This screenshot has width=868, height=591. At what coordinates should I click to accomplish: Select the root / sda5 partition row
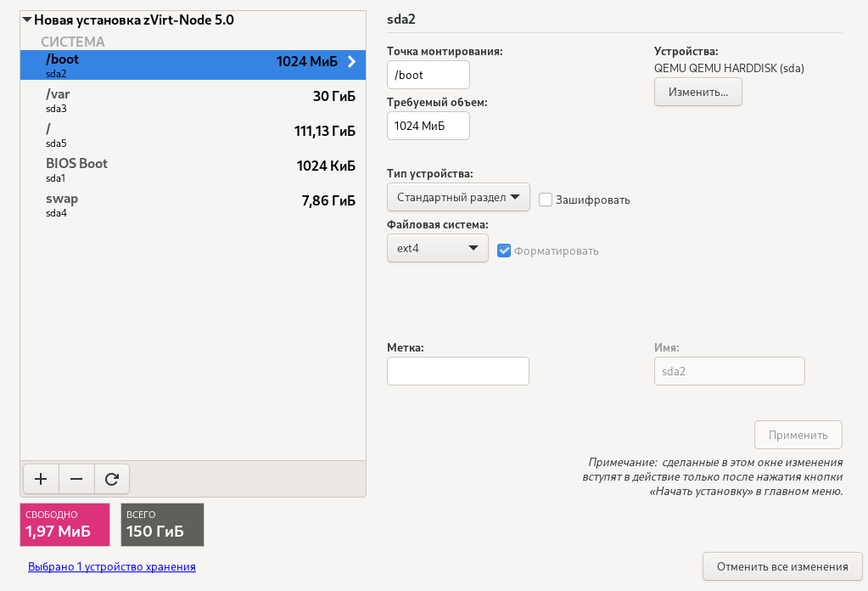coord(193,135)
